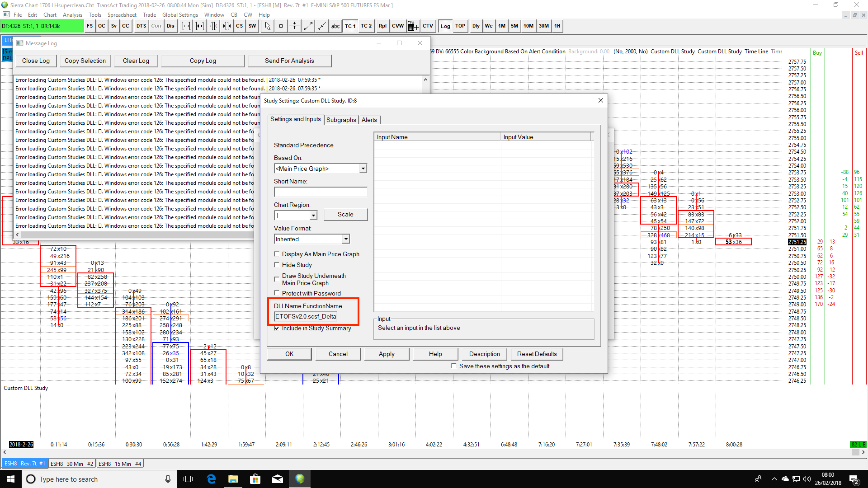868x488 pixels.
Task: Click the expand bar spacing icon
Action: [186, 26]
